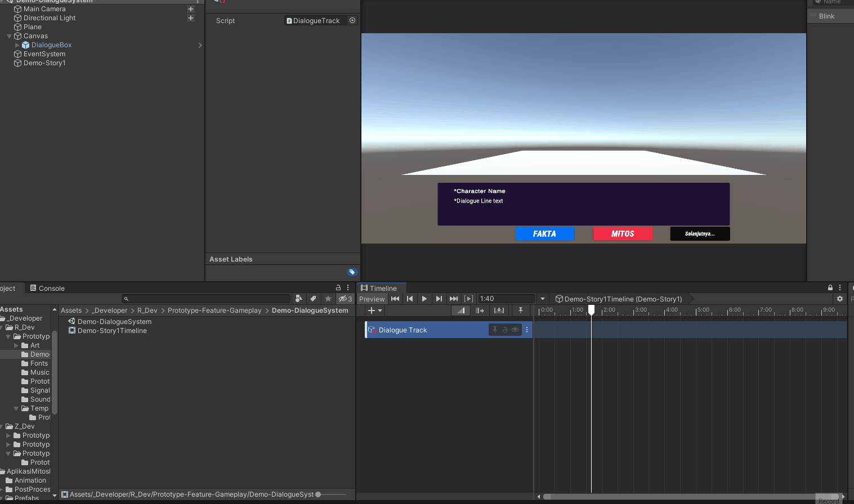Image resolution: width=854 pixels, height=504 pixels.
Task: Play the timeline preview
Action: (x=424, y=299)
